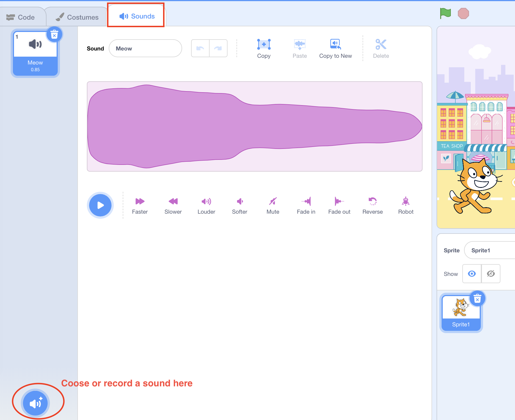Copy the selected sound
Image resolution: width=515 pixels, height=420 pixels.
(x=264, y=48)
